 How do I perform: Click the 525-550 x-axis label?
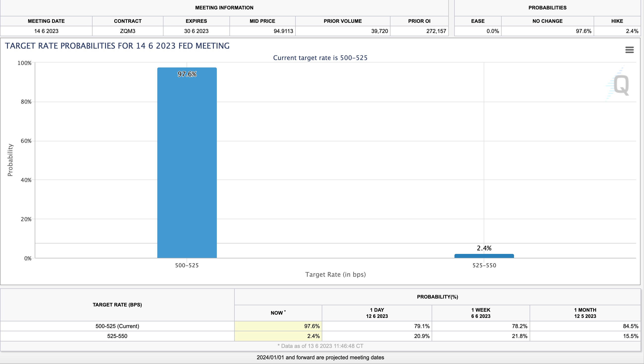(x=484, y=265)
